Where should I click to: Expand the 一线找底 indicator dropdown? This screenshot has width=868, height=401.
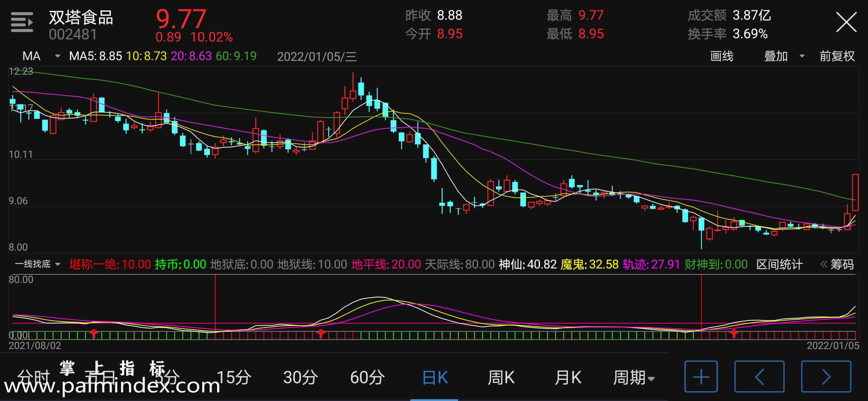37,264
